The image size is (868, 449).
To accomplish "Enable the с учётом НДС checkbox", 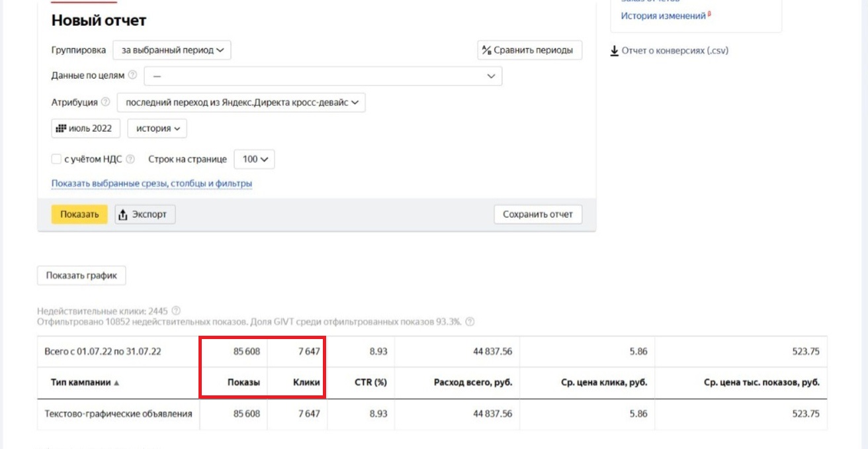I will pyautogui.click(x=56, y=159).
